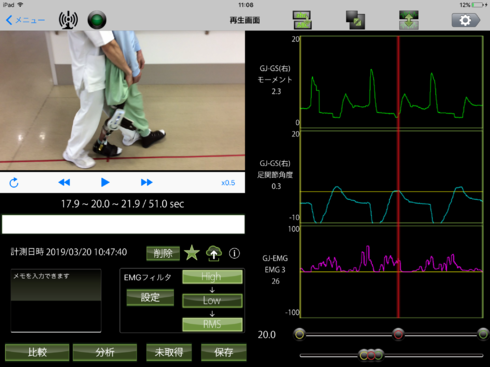
Task: Show recording info with the i icon
Action: coord(234,253)
